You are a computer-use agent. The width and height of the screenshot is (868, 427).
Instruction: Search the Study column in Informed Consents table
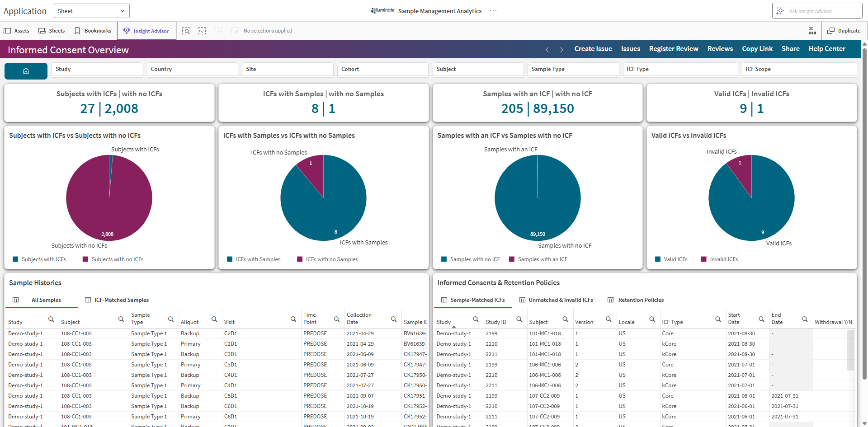476,319
